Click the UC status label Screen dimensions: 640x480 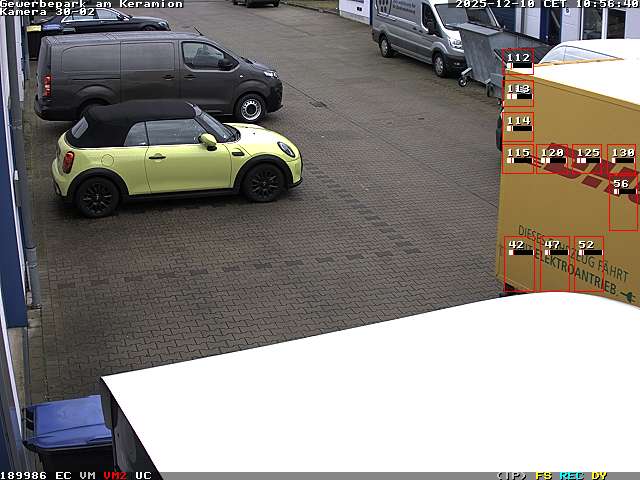pos(143,475)
